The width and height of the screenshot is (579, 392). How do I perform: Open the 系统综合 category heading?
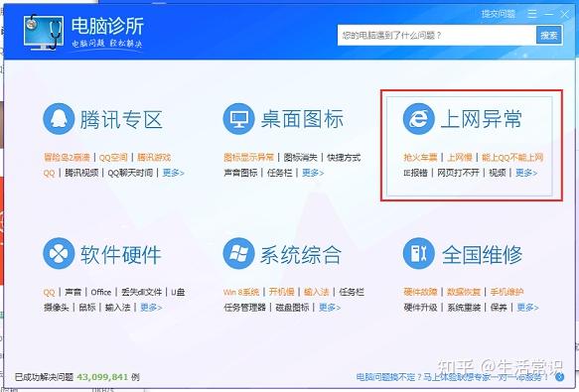coord(301,255)
